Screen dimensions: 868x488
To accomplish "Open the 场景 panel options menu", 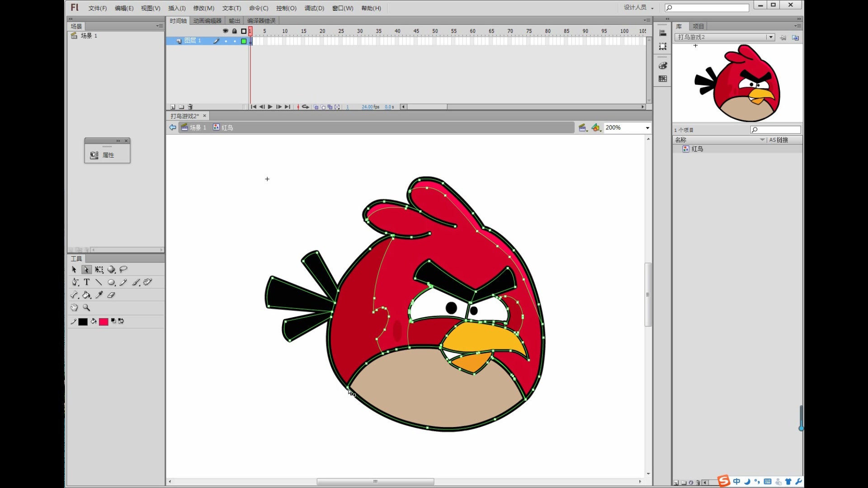I will pos(159,26).
